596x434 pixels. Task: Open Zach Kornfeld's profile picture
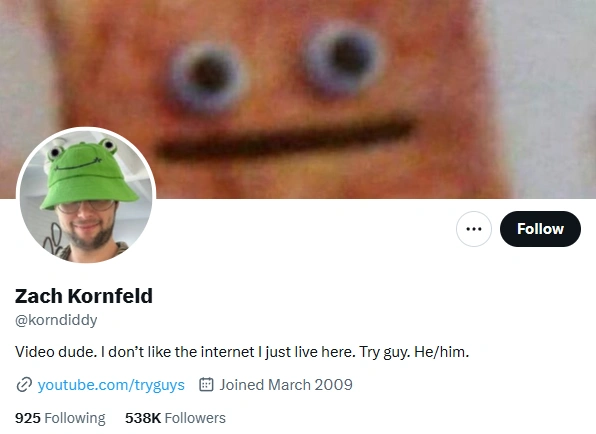pyautogui.click(x=86, y=196)
